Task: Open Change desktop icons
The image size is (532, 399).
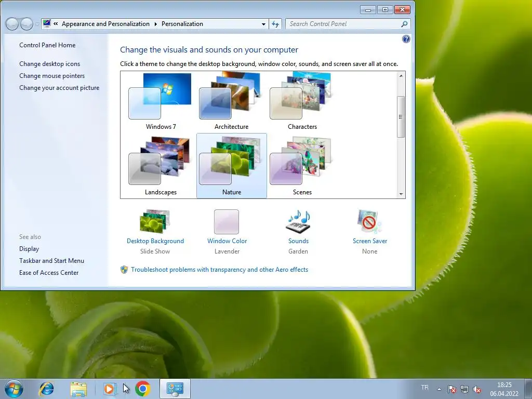Action: (49, 64)
